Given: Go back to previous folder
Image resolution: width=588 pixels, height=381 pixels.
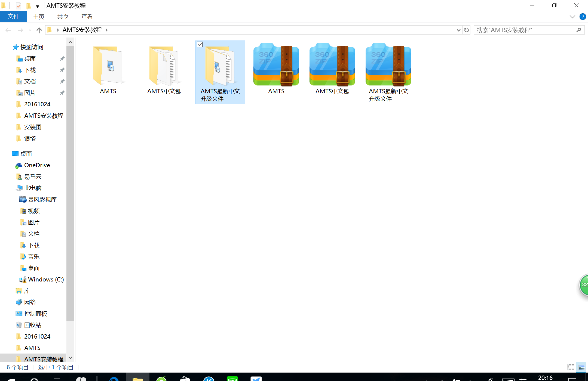Looking at the screenshot, I should 8,30.
